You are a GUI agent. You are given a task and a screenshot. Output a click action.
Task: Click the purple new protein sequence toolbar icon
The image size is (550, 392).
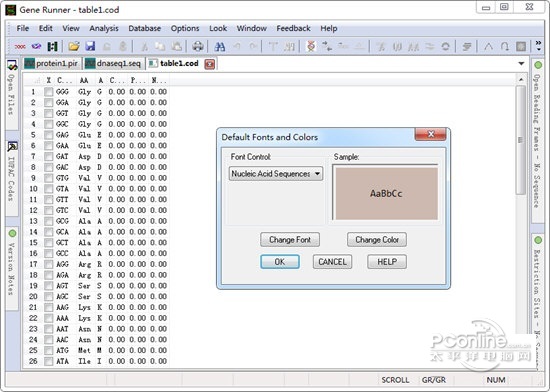(x=36, y=46)
